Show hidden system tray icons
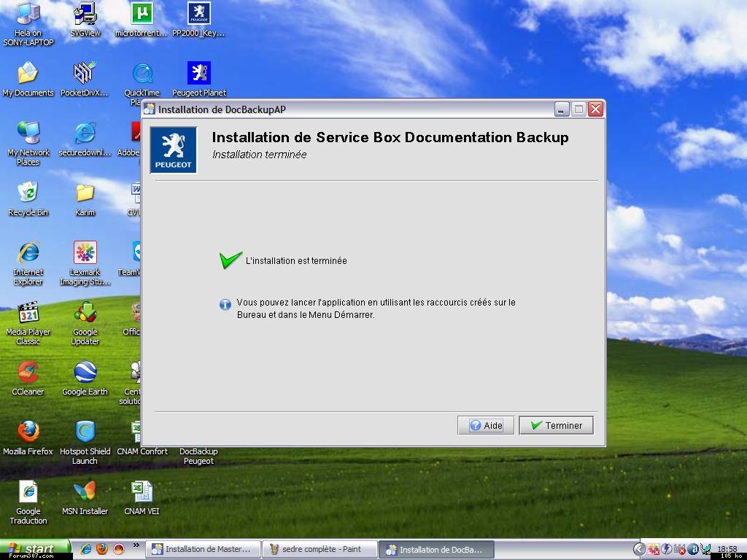 (640, 550)
